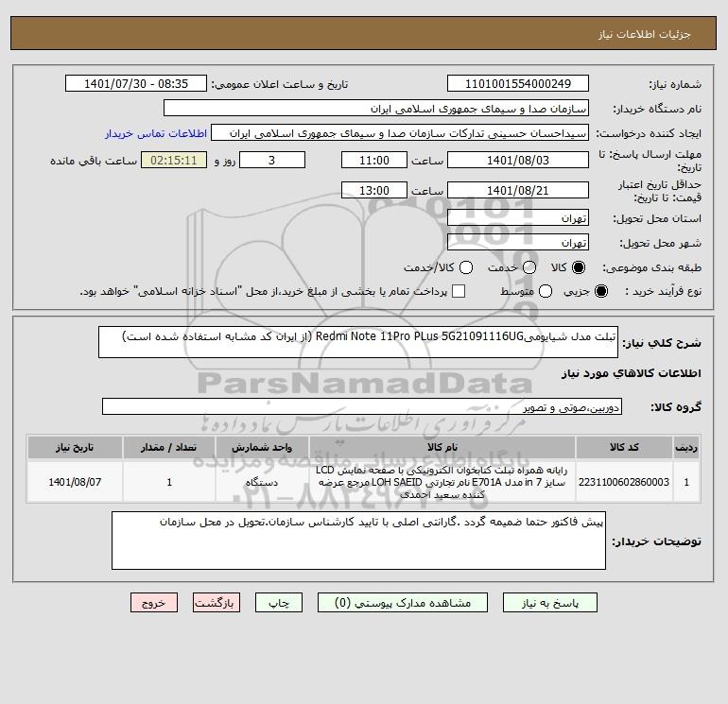
Task: Toggle the اسناد خزانه اسلامی payment checkbox
Action: 459,291
